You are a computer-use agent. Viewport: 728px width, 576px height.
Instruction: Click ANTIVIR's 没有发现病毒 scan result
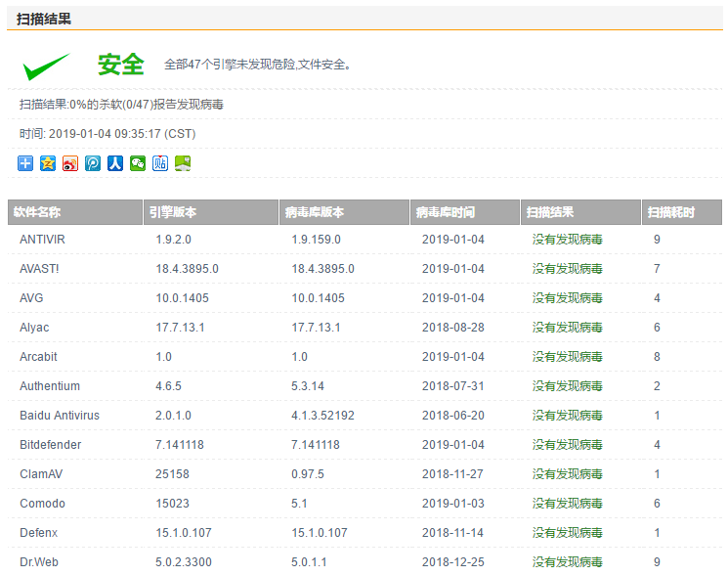(x=567, y=240)
